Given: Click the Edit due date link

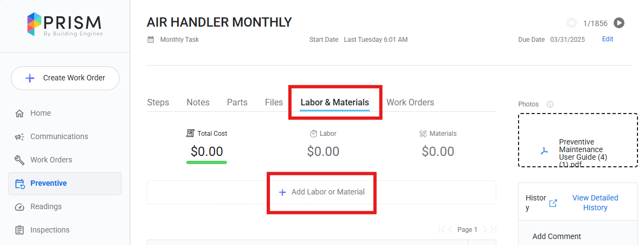Looking at the screenshot, I should [608, 39].
